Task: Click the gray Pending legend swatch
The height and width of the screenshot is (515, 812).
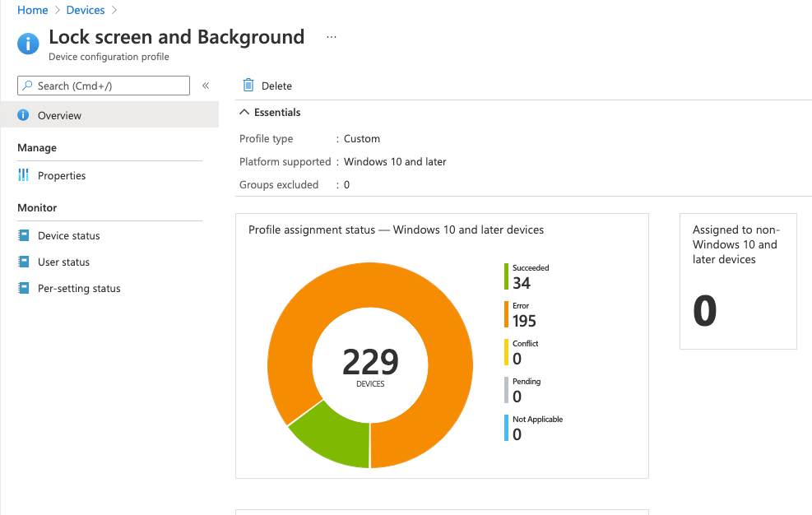Action: coord(506,390)
